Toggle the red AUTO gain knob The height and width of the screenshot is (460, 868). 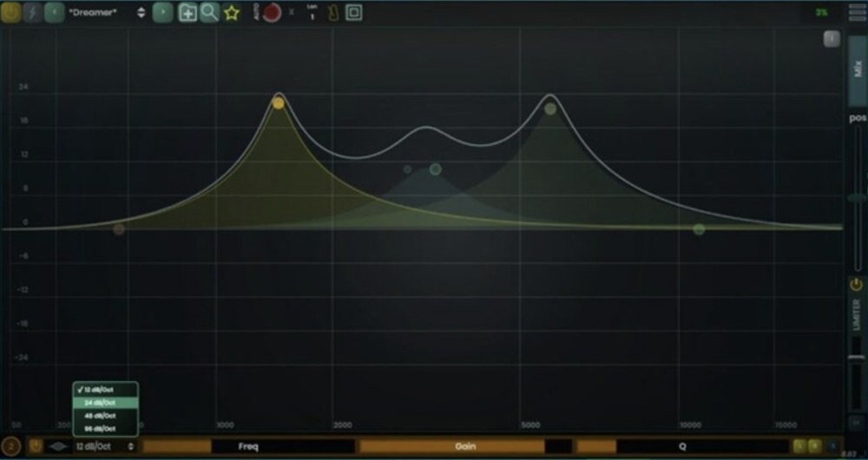tap(272, 12)
